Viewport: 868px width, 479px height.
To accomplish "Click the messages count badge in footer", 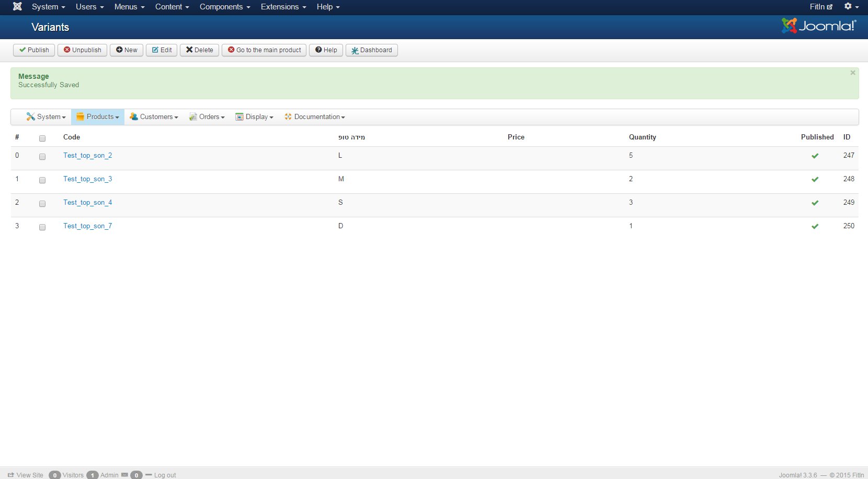I will (136, 475).
